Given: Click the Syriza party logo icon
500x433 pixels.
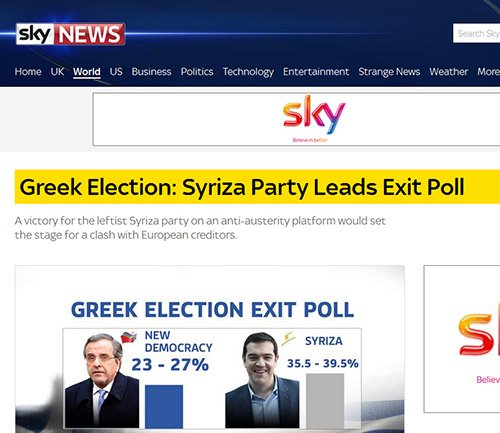Looking at the screenshot, I should click(x=288, y=338).
